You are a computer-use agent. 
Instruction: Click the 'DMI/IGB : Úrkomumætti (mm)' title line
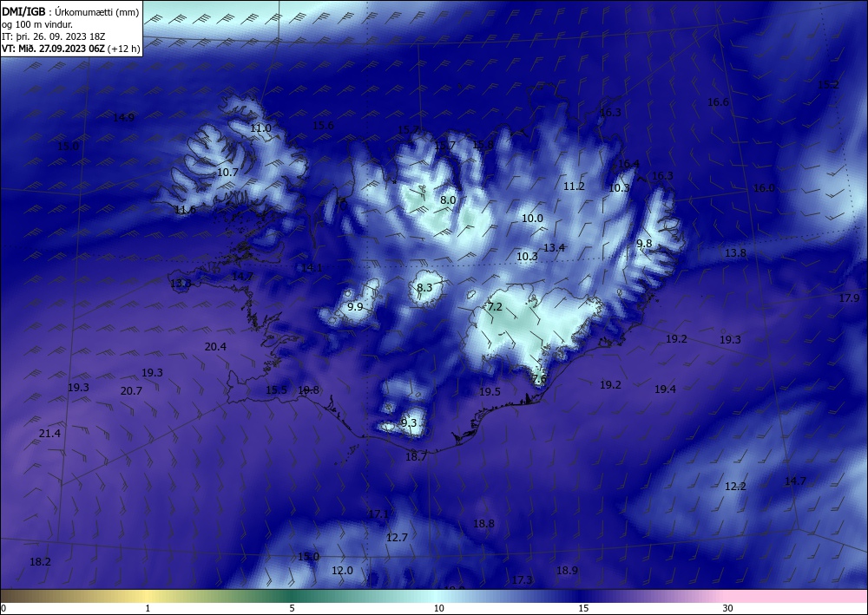pos(70,12)
